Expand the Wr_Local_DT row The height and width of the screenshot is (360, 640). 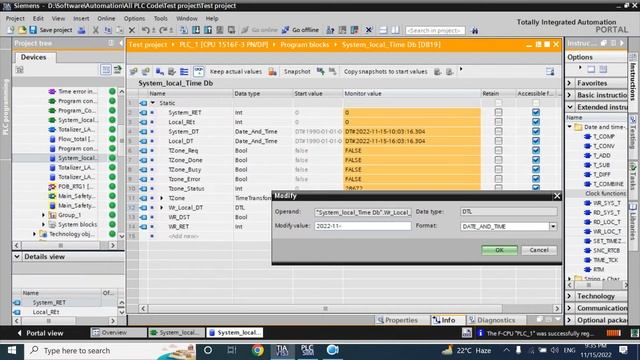point(162,207)
